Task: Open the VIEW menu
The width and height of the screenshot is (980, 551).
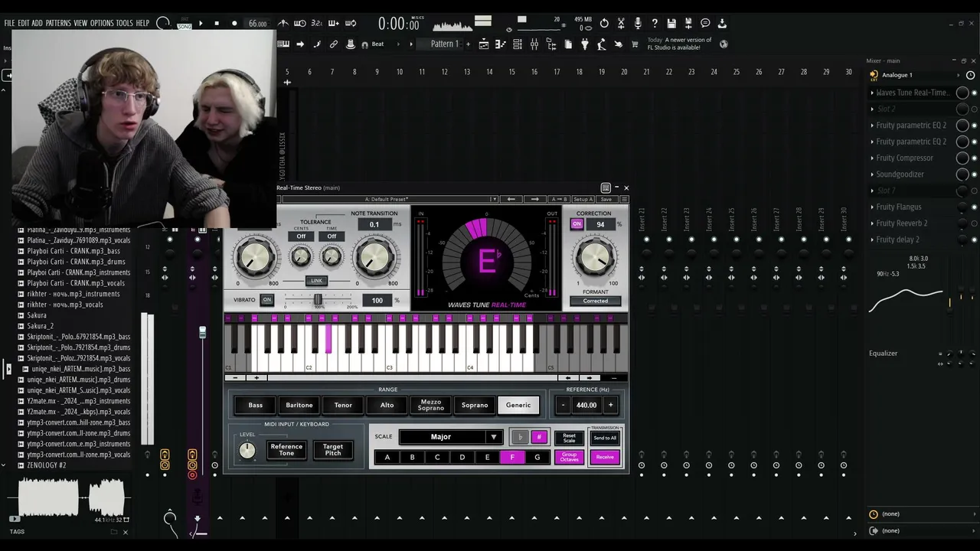Action: [80, 23]
